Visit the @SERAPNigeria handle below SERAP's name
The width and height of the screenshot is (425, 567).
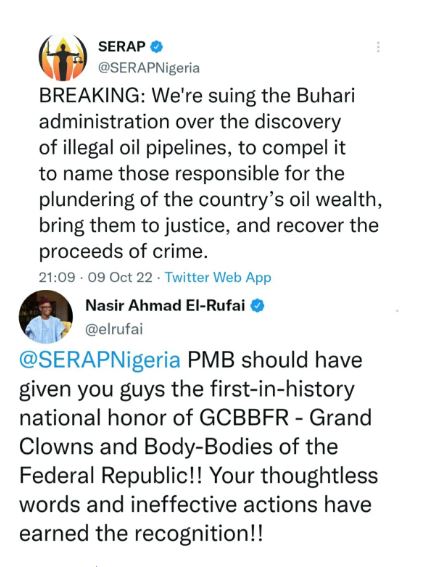click(x=149, y=68)
